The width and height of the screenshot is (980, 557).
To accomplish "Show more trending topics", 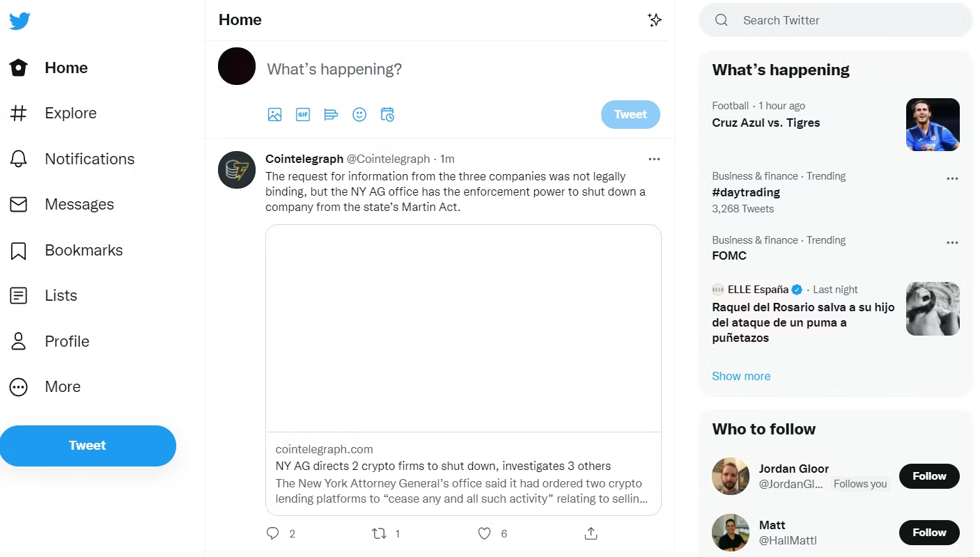I will (x=741, y=376).
